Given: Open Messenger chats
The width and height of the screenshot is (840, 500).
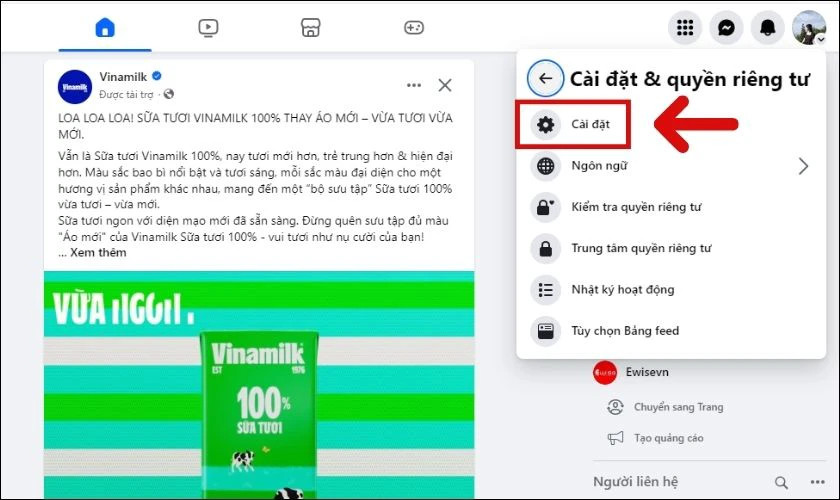Looking at the screenshot, I should (x=726, y=27).
